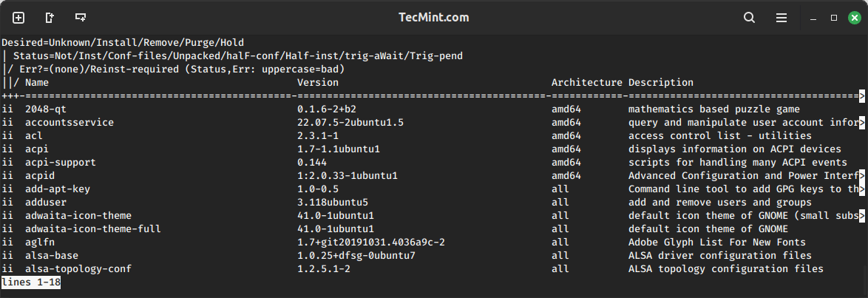This screenshot has width=868, height=298.
Task: Click the truncation arrow on the add-apt-key row
Action: pyautogui.click(x=861, y=189)
